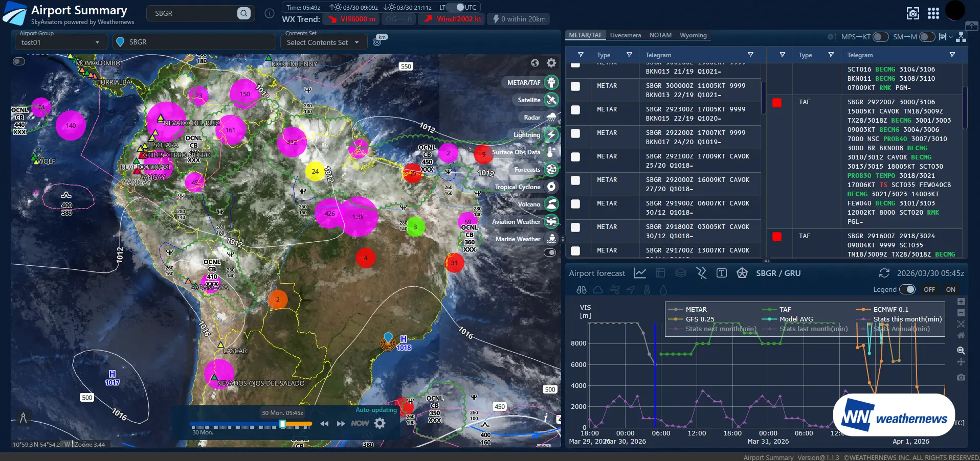Click the search magnifier for SBGR
980x461 pixels.
244,13
